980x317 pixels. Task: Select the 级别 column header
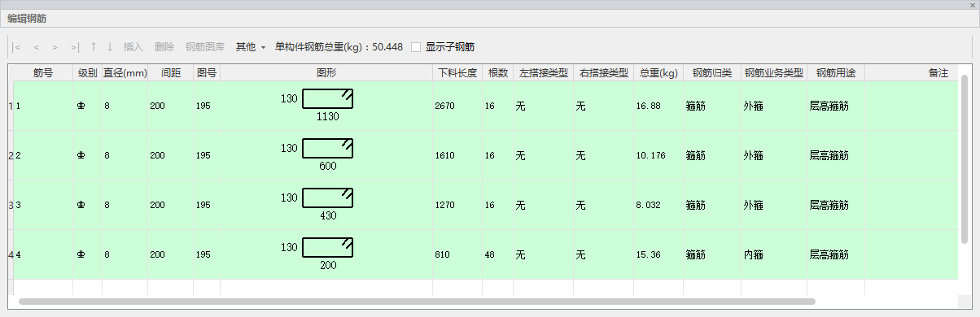[x=88, y=73]
